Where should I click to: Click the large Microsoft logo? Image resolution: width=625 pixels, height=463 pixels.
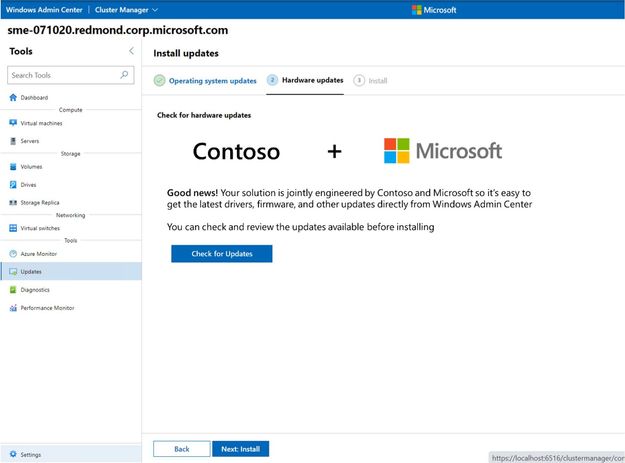[443, 151]
